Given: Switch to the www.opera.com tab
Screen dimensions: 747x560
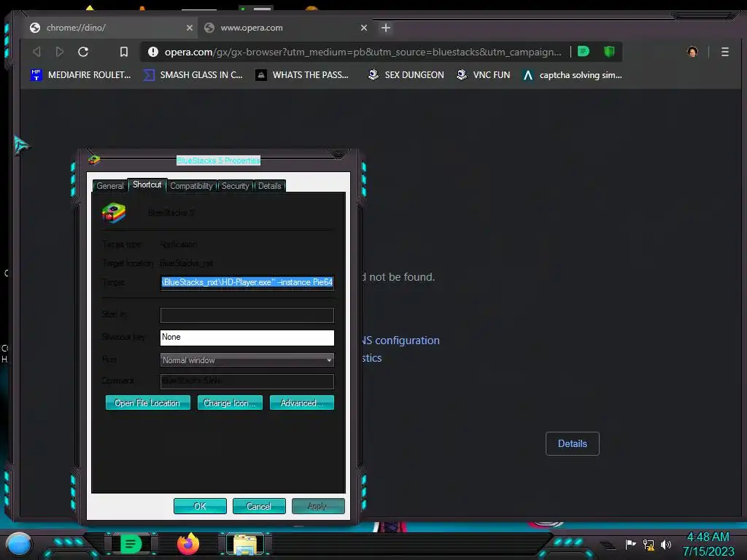Looking at the screenshot, I should [285, 28].
